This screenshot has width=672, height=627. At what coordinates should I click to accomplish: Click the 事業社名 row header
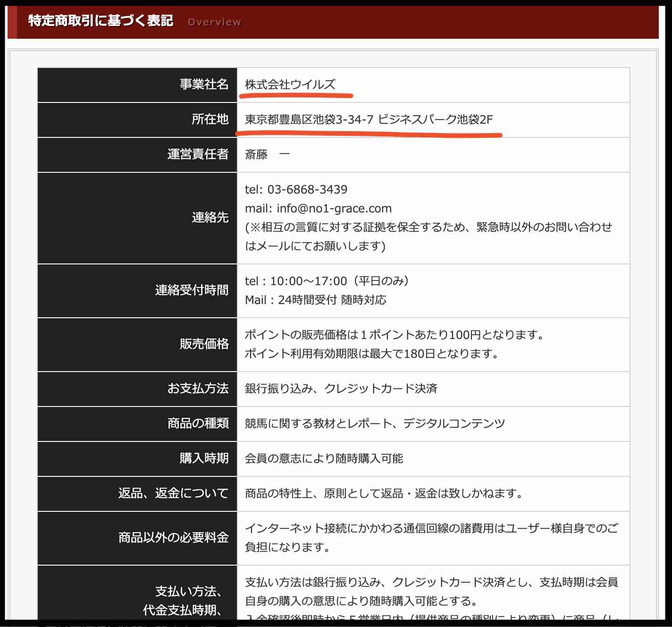pyautogui.click(x=204, y=85)
